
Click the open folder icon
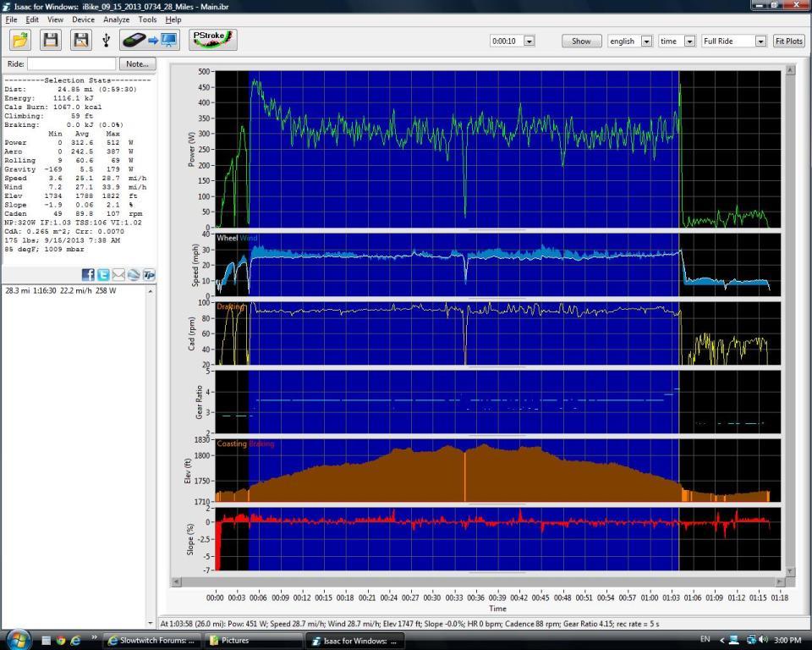(20, 40)
